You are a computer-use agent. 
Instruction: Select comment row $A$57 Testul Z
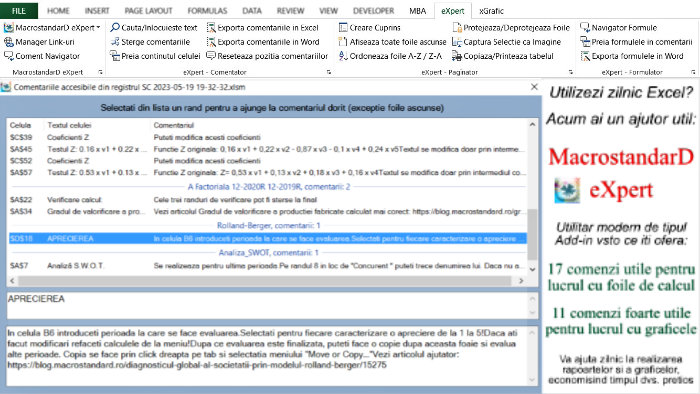click(267, 172)
